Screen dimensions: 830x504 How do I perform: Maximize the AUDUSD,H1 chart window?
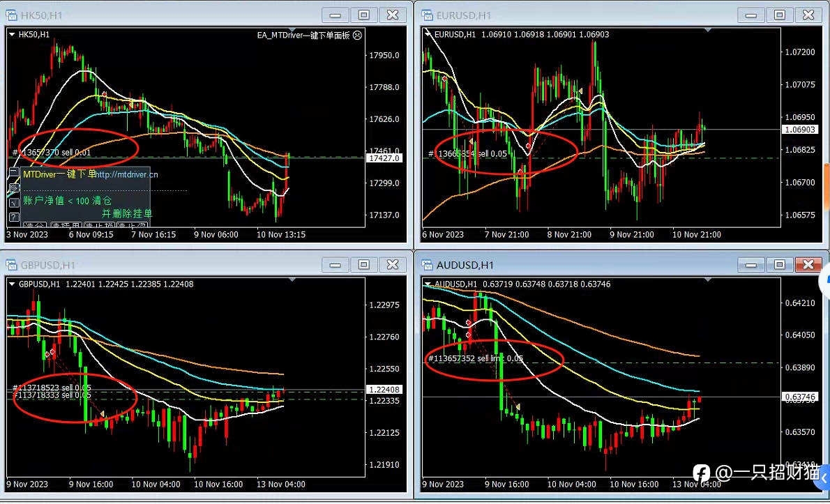[x=780, y=265]
